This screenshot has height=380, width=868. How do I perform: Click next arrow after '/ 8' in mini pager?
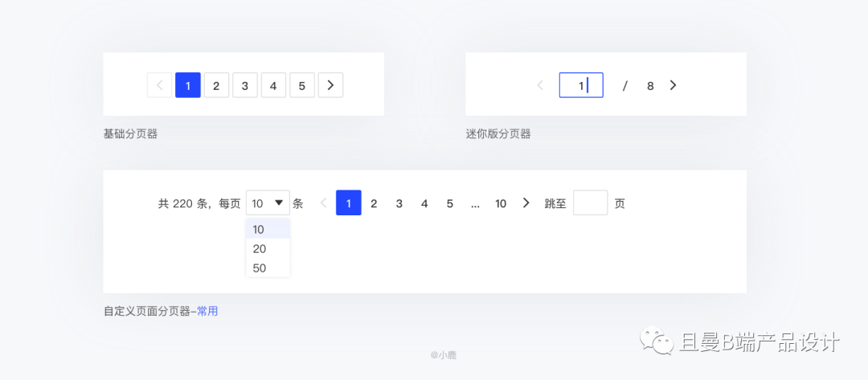(x=674, y=85)
